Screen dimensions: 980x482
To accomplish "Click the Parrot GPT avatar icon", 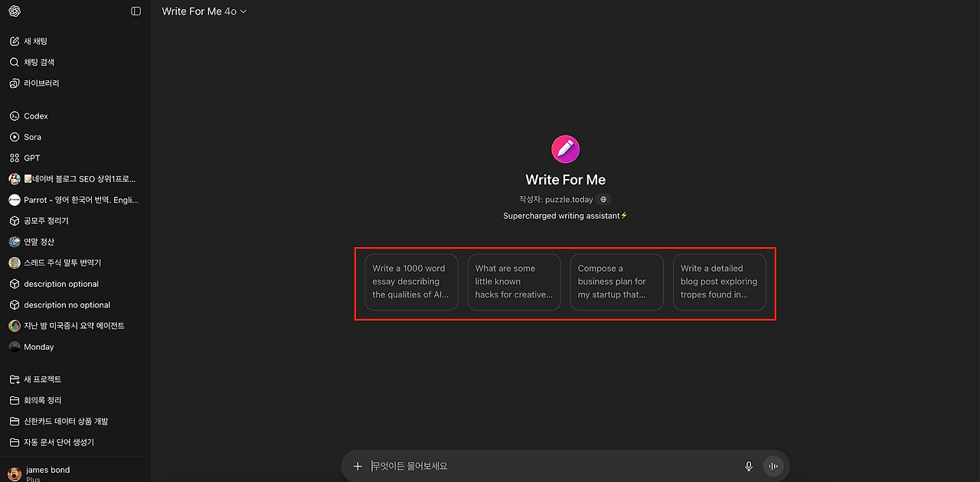I will pyautogui.click(x=15, y=200).
